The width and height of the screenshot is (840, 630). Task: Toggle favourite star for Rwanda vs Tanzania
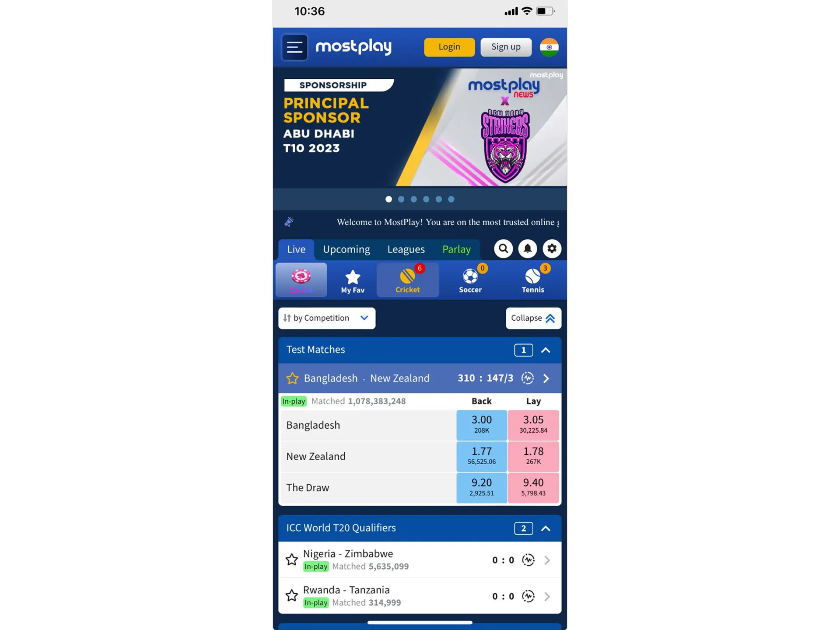click(x=291, y=595)
